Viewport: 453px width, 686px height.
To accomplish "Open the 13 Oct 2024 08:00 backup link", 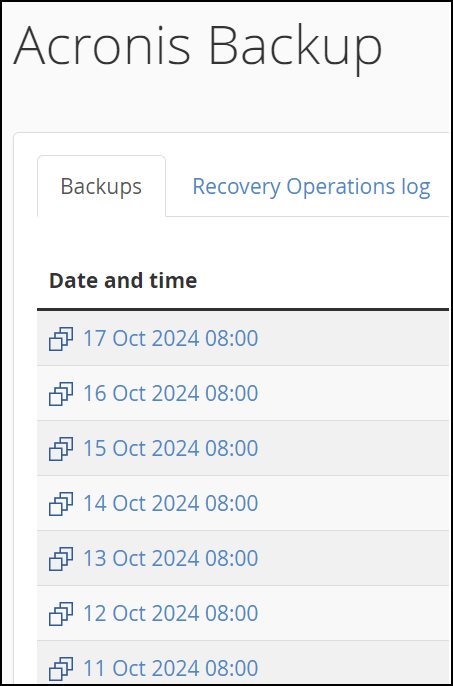I will [170, 559].
